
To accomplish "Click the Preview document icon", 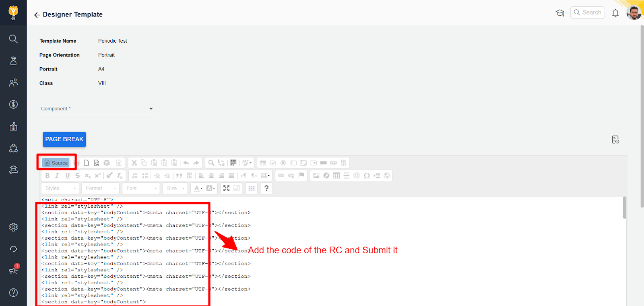I will point(97,163).
